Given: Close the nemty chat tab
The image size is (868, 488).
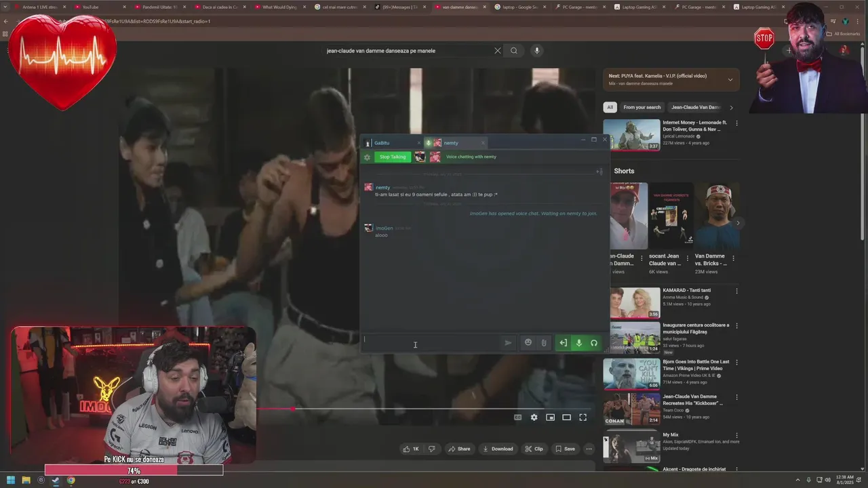Looking at the screenshot, I should (x=483, y=143).
